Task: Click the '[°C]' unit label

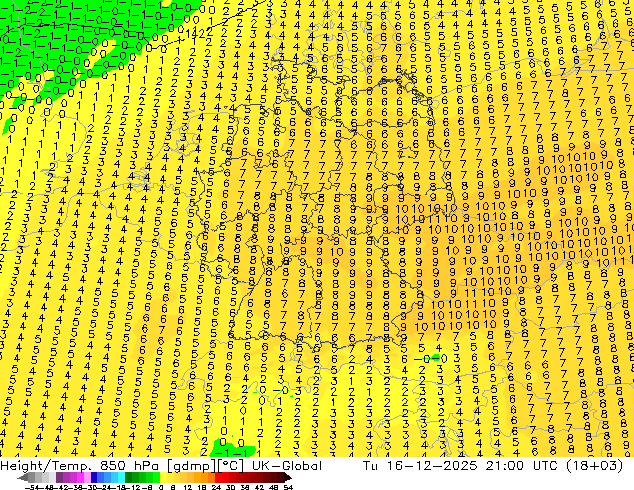Action: (231, 466)
